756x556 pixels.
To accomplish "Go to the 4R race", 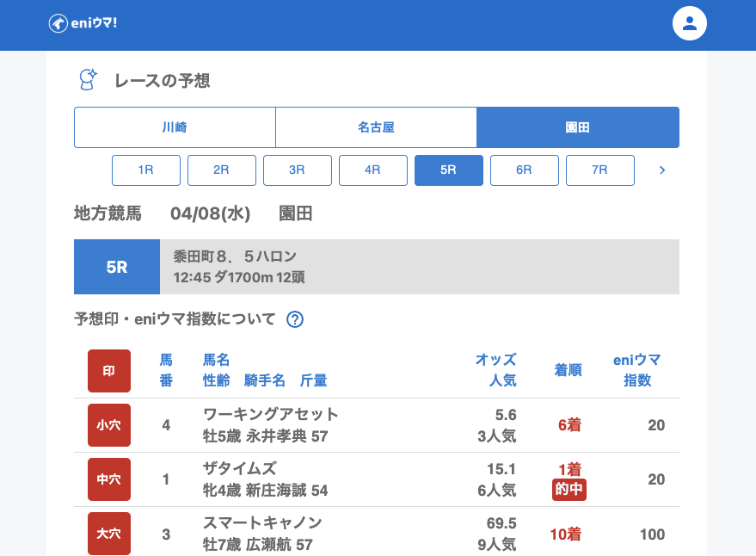I will click(x=373, y=170).
